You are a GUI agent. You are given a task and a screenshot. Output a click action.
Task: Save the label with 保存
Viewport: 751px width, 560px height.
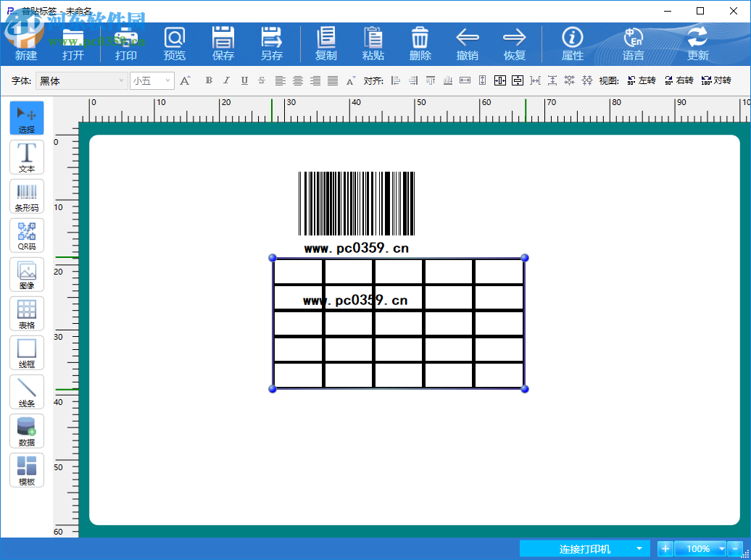pos(223,43)
